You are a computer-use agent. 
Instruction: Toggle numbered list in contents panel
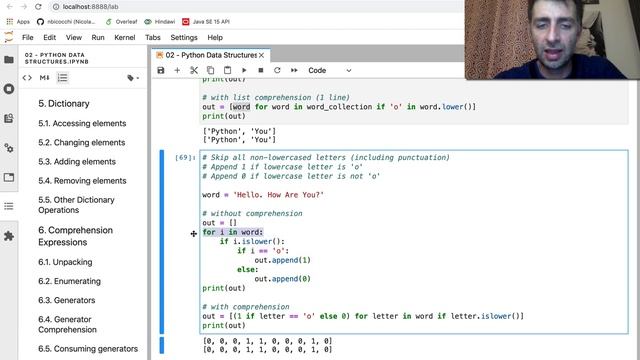click(62, 78)
